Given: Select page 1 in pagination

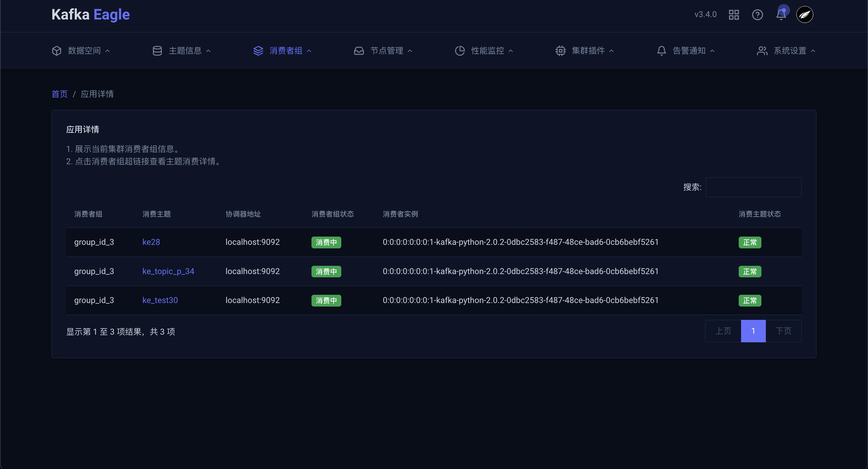Looking at the screenshot, I should [753, 331].
